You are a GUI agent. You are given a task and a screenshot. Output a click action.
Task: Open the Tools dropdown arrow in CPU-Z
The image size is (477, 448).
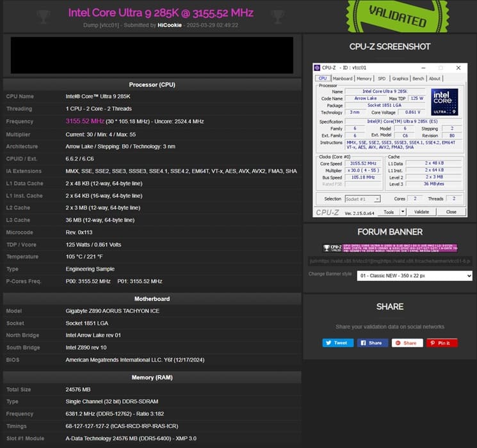tap(403, 212)
